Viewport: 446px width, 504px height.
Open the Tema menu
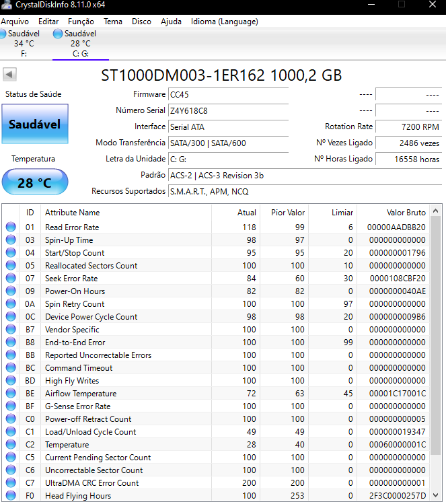tap(113, 22)
